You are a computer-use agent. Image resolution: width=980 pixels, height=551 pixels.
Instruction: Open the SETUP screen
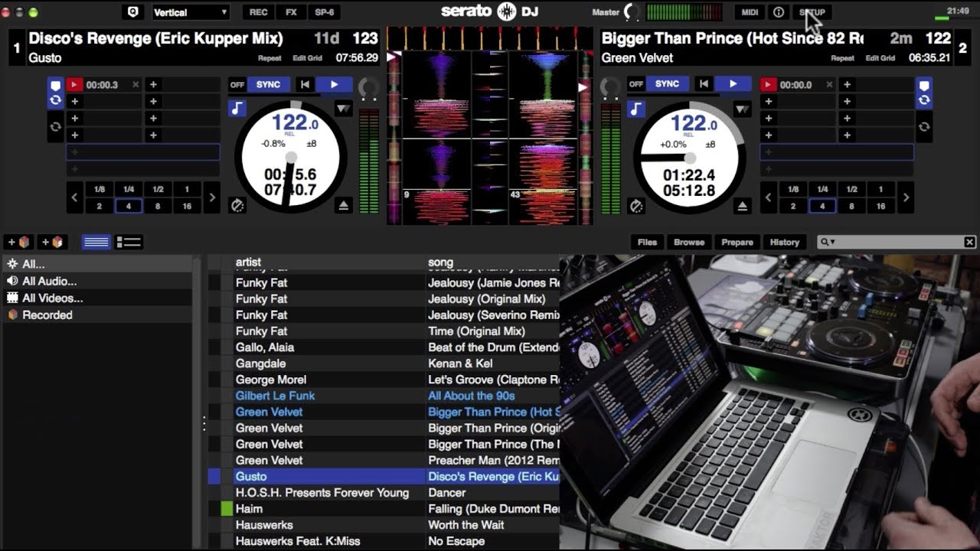point(812,12)
